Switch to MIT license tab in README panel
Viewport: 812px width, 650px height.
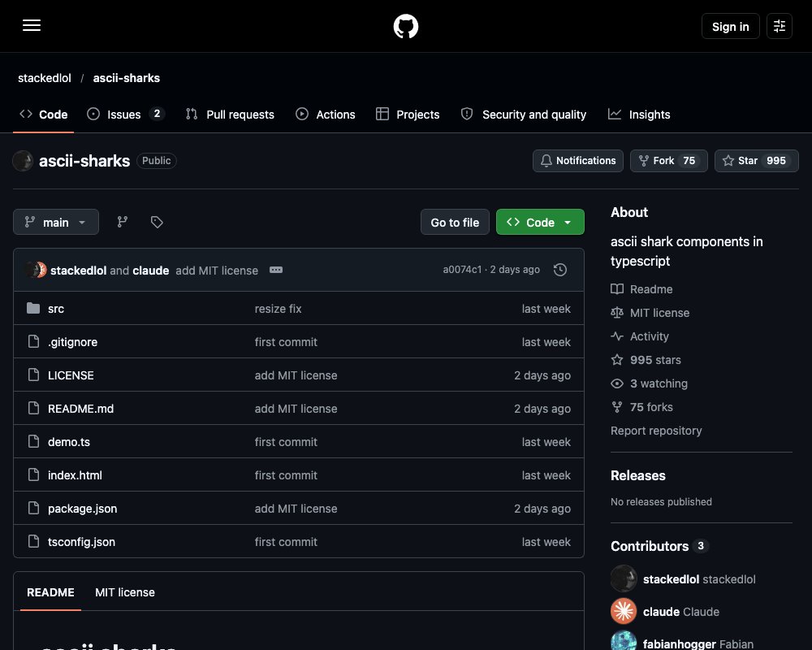click(125, 592)
